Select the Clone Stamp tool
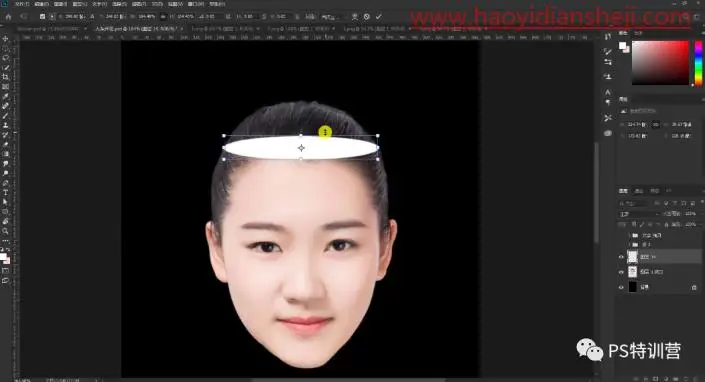The width and height of the screenshot is (705, 382). [x=5, y=125]
